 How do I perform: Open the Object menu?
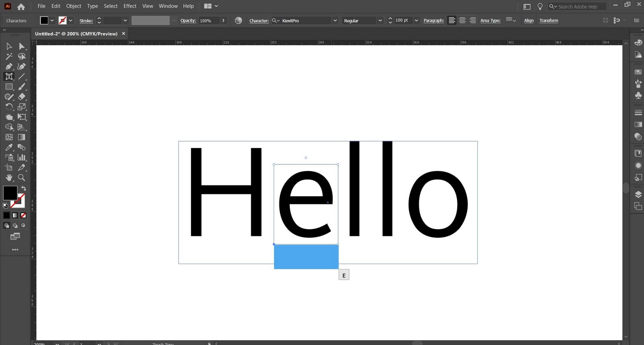point(74,6)
